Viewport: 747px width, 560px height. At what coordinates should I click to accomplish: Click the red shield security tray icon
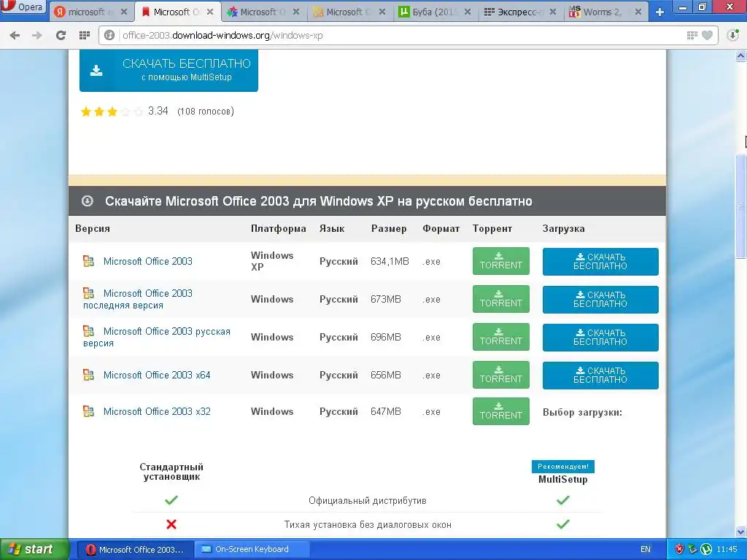coord(679,550)
